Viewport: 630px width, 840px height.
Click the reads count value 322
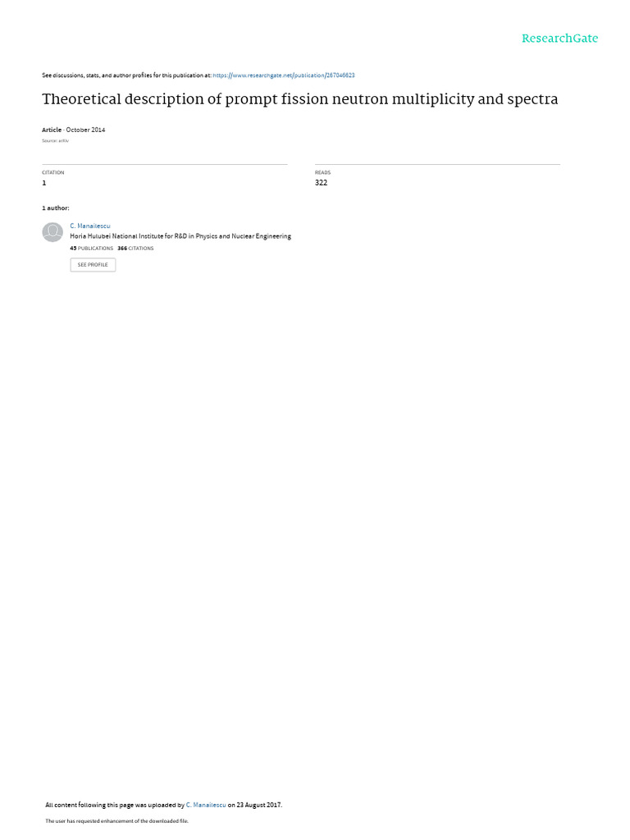tap(321, 183)
